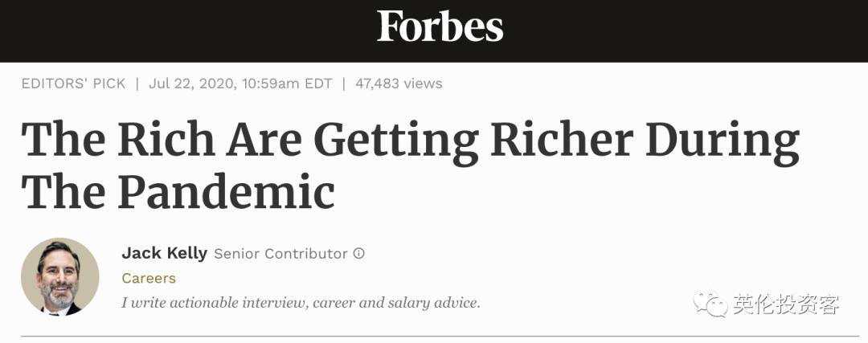Click the word Richer in the headline
Image resolution: width=868 pixels, height=343 pixels.
pyautogui.click(x=562, y=141)
